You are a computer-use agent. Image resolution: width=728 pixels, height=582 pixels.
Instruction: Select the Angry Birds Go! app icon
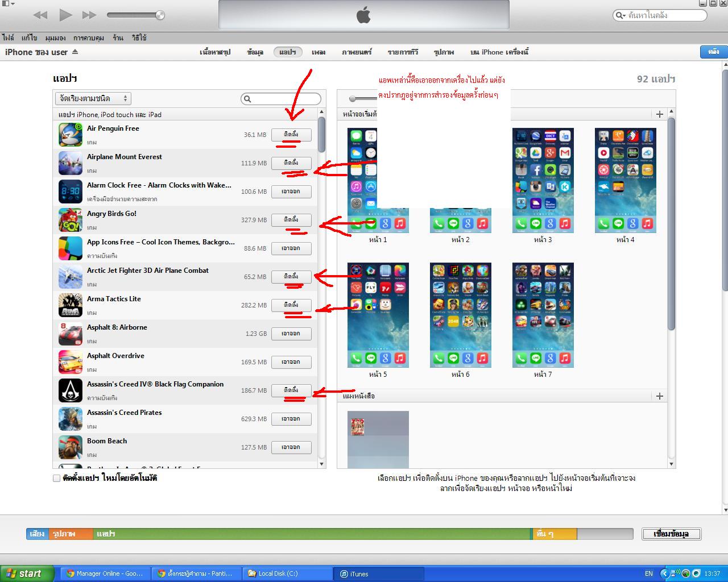coord(71,220)
